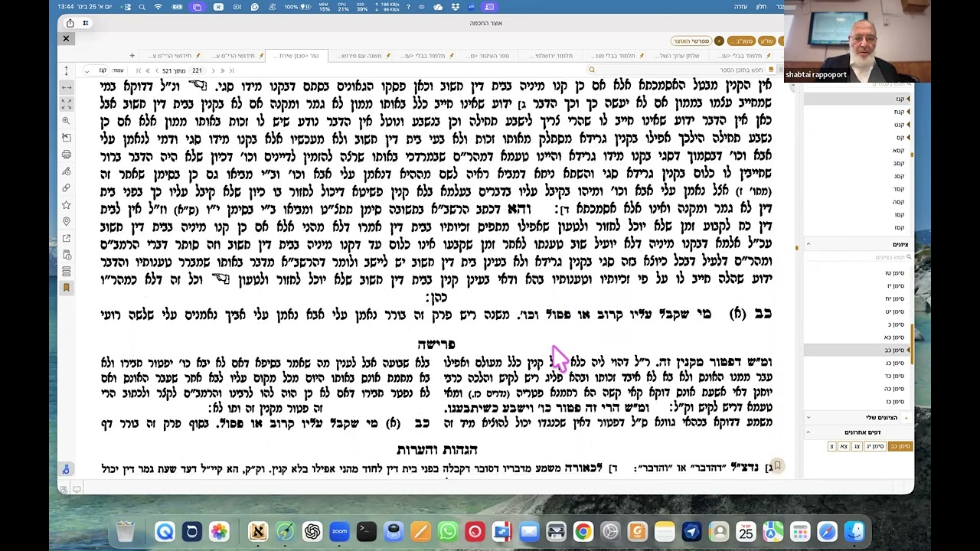This screenshot has width=980, height=551.
Task: Click the page number field showing 221
Action: click(x=197, y=70)
